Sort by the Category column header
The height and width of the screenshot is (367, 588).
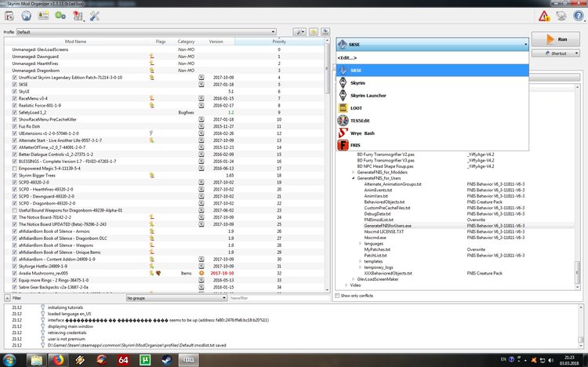pyautogui.click(x=186, y=42)
